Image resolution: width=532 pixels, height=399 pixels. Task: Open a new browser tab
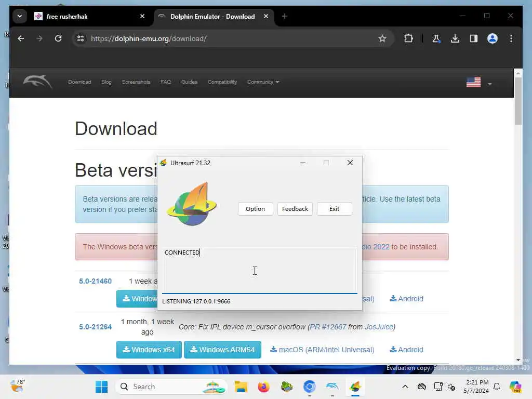pyautogui.click(x=284, y=16)
